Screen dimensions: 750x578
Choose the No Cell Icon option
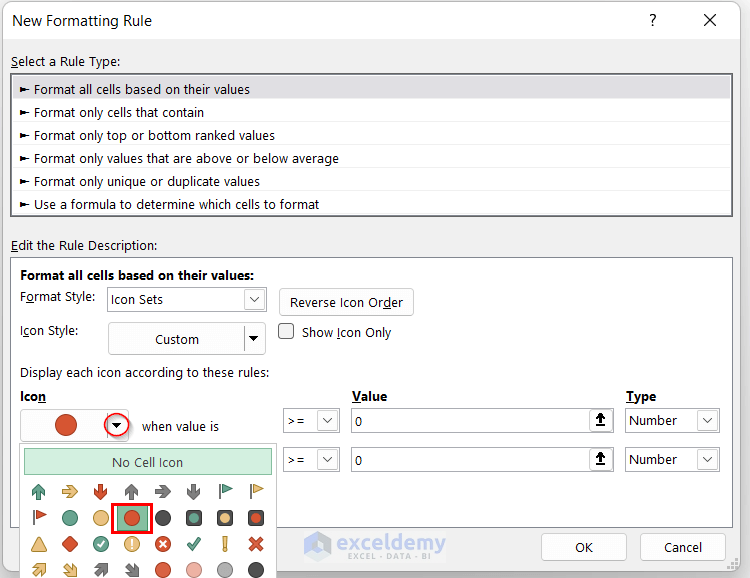[147, 462]
